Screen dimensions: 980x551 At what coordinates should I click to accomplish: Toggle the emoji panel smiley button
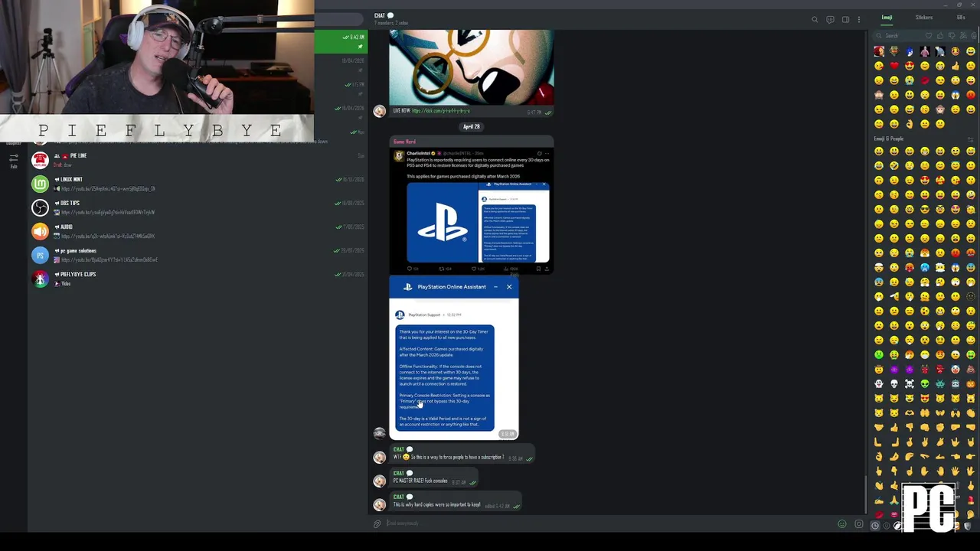[x=842, y=523]
